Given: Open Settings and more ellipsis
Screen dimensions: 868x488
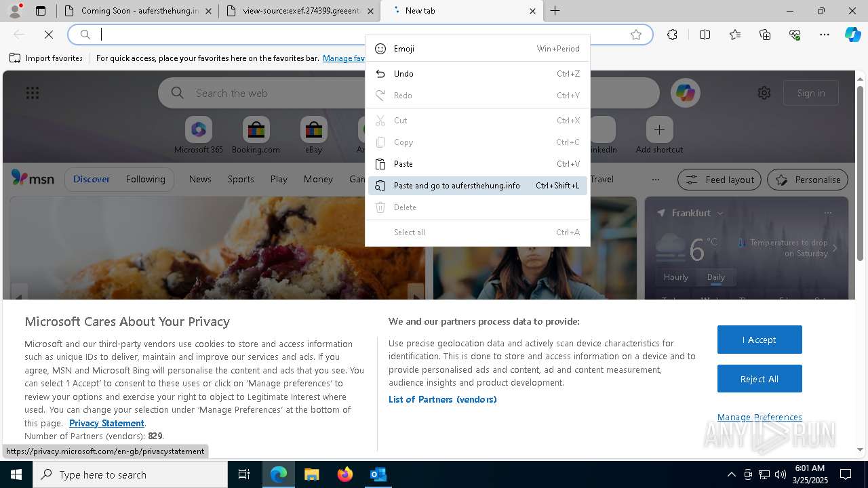Looking at the screenshot, I should [825, 35].
